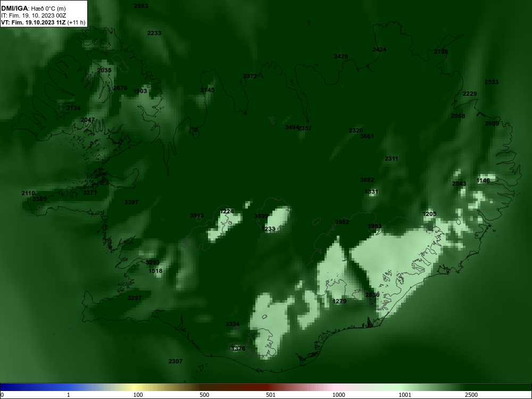The height and width of the screenshot is (399, 532).
Task: Click the color scale label 500
Action: 204,395
